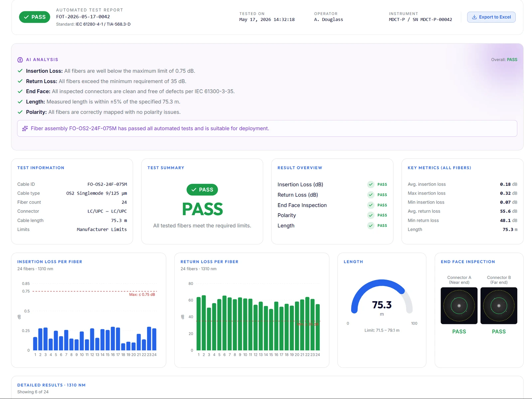Click Avg. return loss 55.6 dB value
Viewport: 532px width, 399px height.
(x=508, y=211)
